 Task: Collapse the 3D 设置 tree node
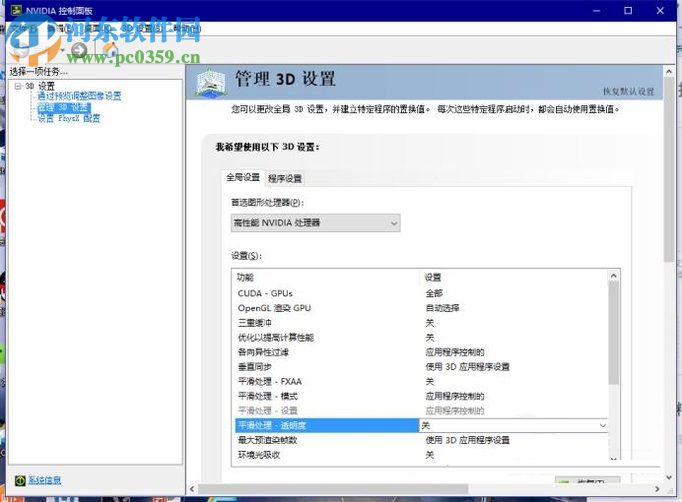(18, 86)
